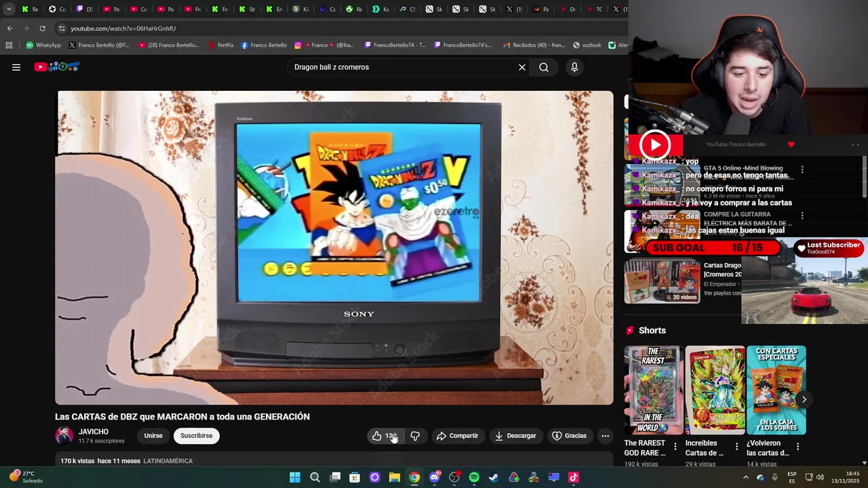Open options menu for '¿Volvieron las cartas' short
This screenshot has height=488, width=868.
[x=797, y=447]
